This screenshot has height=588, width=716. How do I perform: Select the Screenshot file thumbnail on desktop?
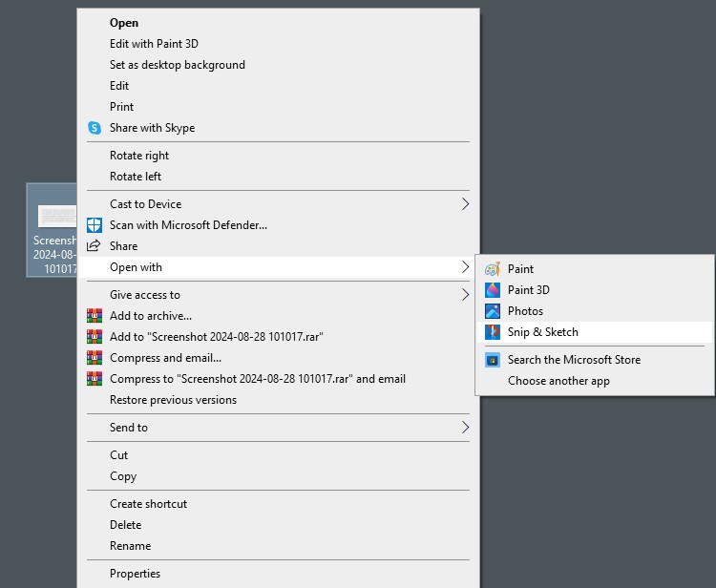(56, 216)
